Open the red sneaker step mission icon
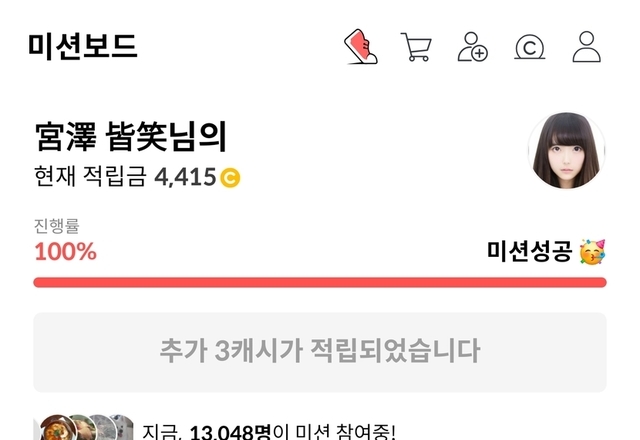640x440 pixels. [361, 47]
